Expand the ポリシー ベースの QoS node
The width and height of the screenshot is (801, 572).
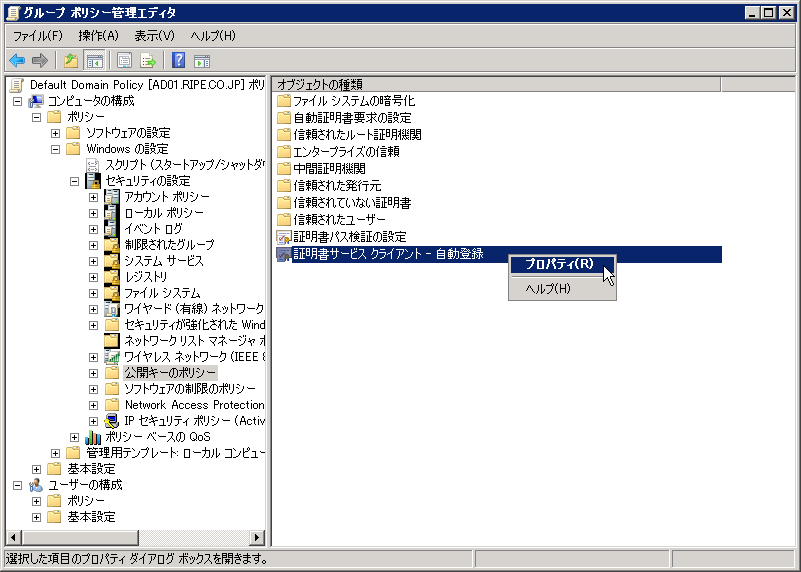74,437
